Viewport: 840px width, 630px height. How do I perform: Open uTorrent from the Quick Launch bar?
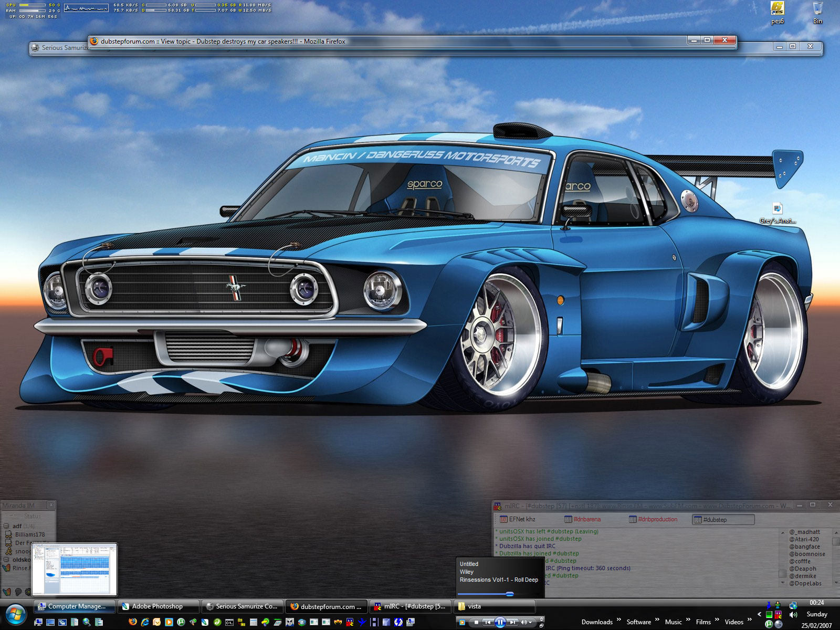[x=181, y=622]
